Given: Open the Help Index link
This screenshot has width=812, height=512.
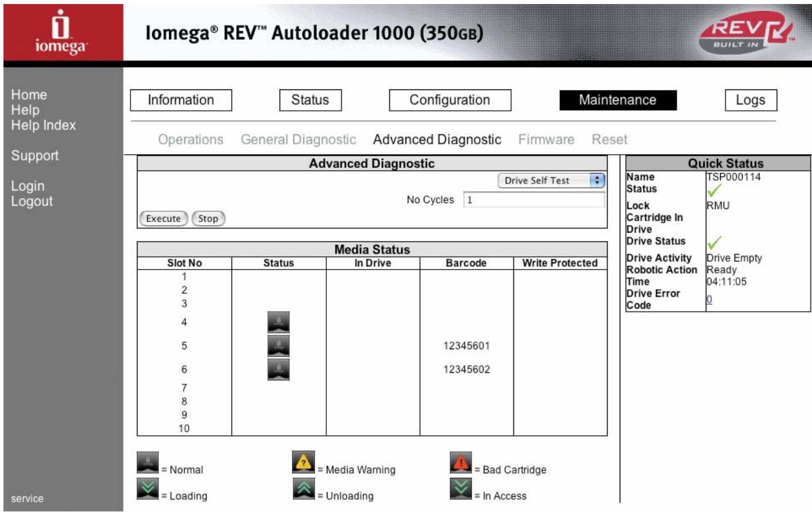Looking at the screenshot, I should pos(43,125).
